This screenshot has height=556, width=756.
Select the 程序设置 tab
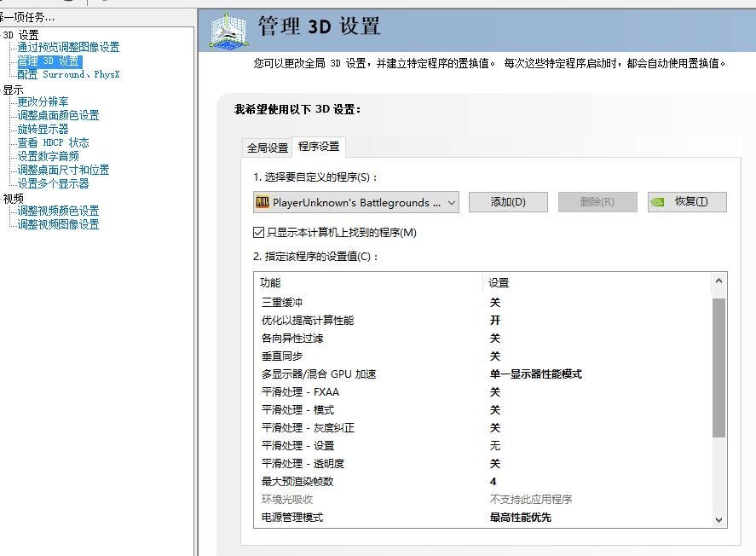pos(319,147)
